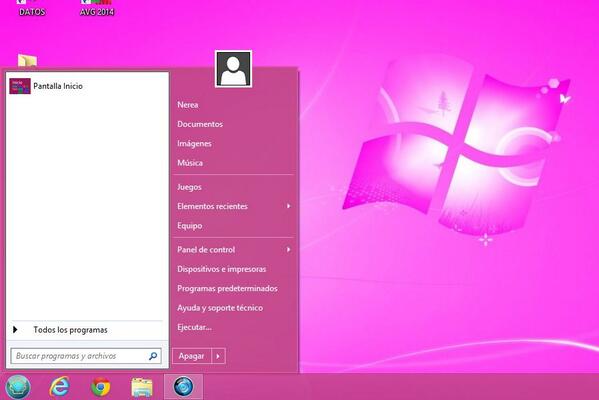The width and height of the screenshot is (599, 400).
Task: Open Equipo from start menu
Action: pyautogui.click(x=189, y=226)
